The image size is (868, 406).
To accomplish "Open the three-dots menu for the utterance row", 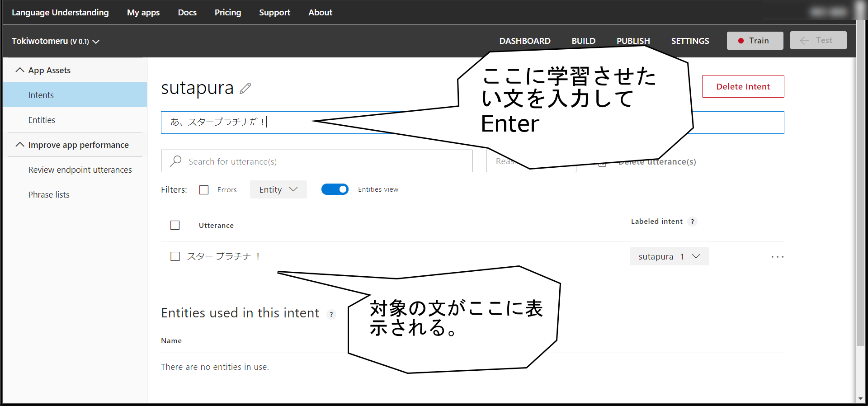I will click(x=777, y=257).
